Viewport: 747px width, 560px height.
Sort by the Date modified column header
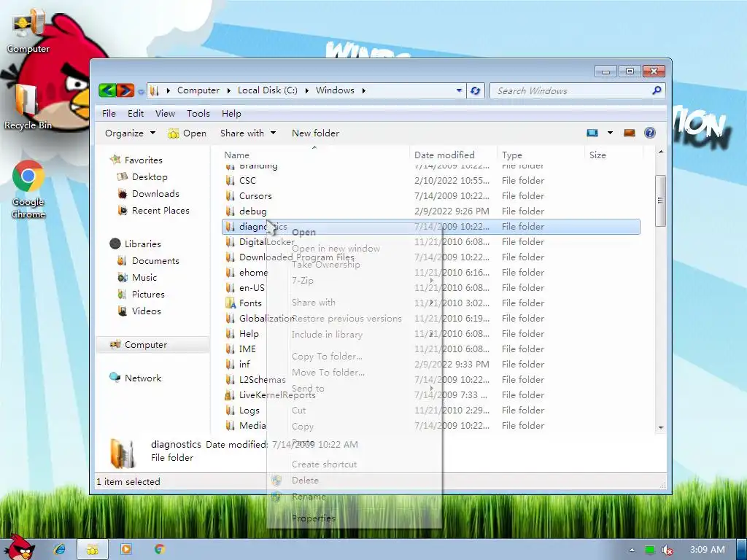(452, 155)
